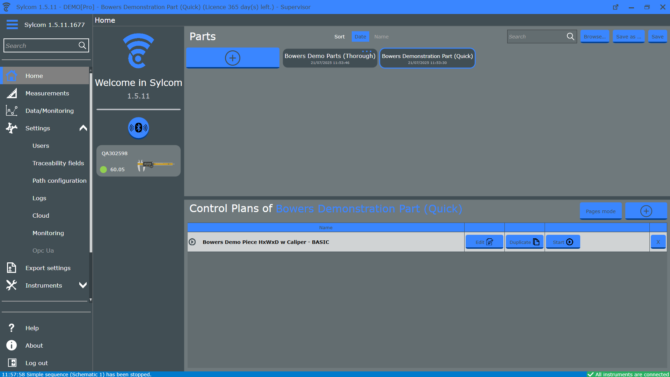Screen dimensions: 670x377
Task: Expand the Instruments section
Action: pos(83,286)
